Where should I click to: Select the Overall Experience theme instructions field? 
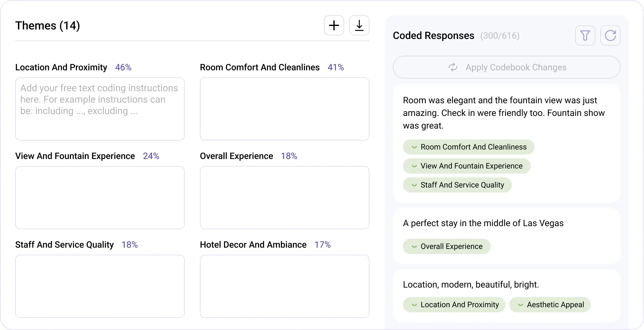pyautogui.click(x=284, y=198)
